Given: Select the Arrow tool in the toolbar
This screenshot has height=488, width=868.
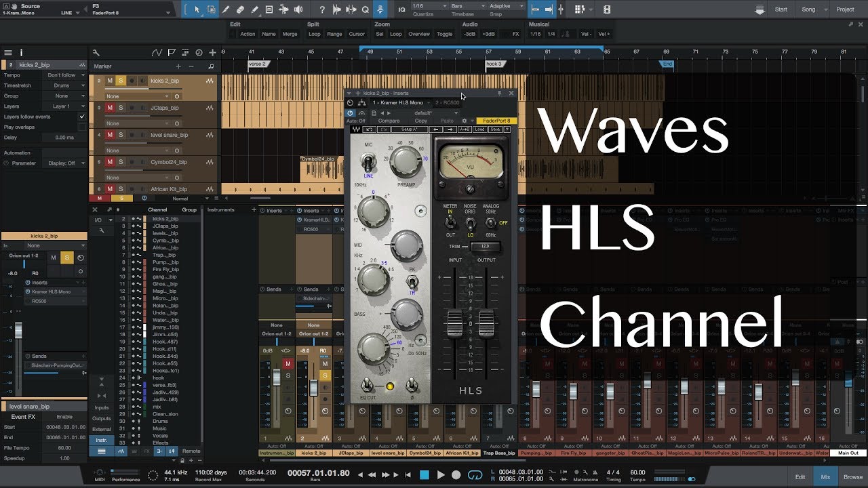Looking at the screenshot, I should tap(197, 9).
